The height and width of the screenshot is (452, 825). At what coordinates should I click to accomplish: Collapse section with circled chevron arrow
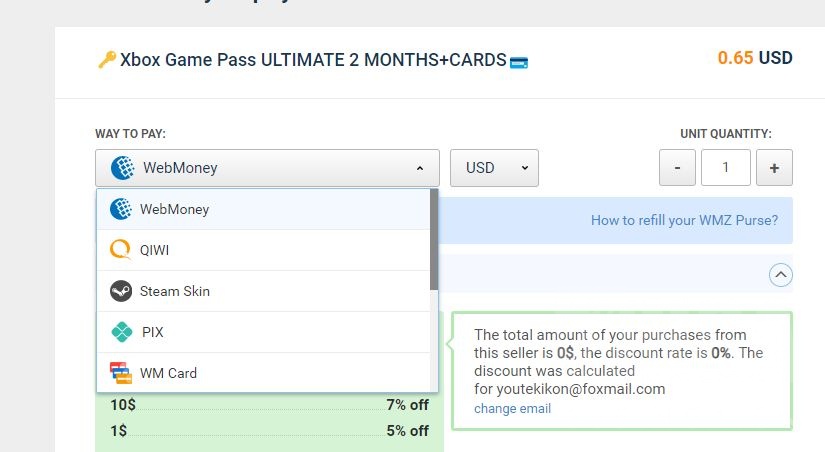781,274
